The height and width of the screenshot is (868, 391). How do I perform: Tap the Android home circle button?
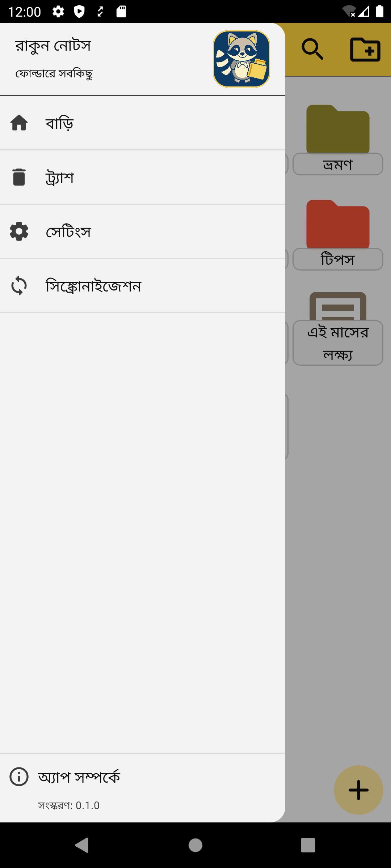[195, 845]
